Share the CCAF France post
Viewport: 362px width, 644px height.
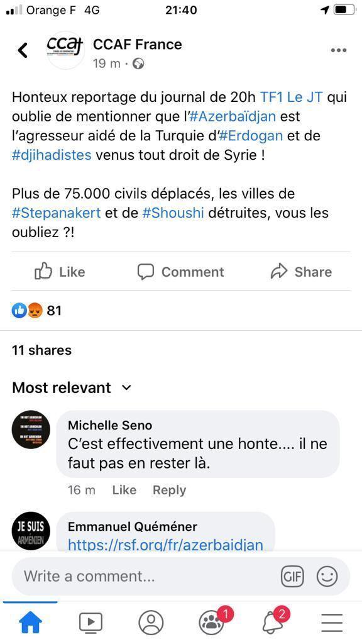pyautogui.click(x=301, y=272)
